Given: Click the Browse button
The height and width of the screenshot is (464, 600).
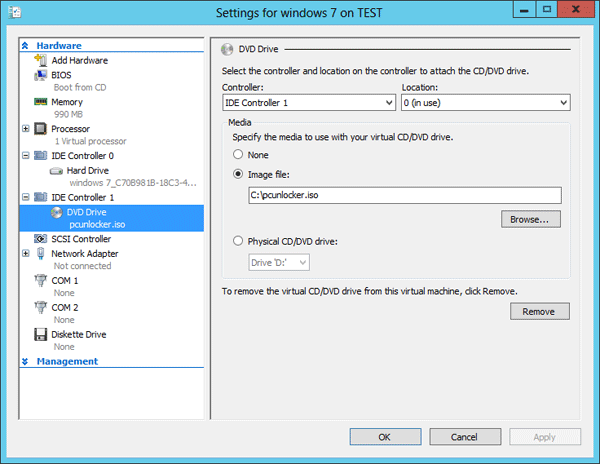Looking at the screenshot, I should point(531,219).
